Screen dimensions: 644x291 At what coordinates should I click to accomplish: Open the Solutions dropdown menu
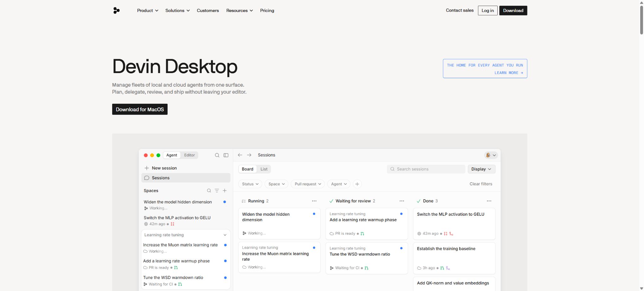(x=177, y=10)
